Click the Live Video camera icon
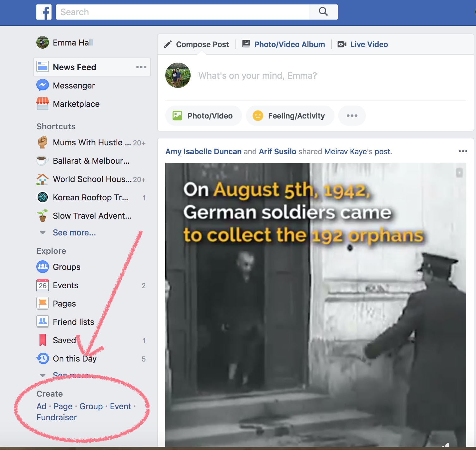The image size is (476, 450). coord(342,44)
